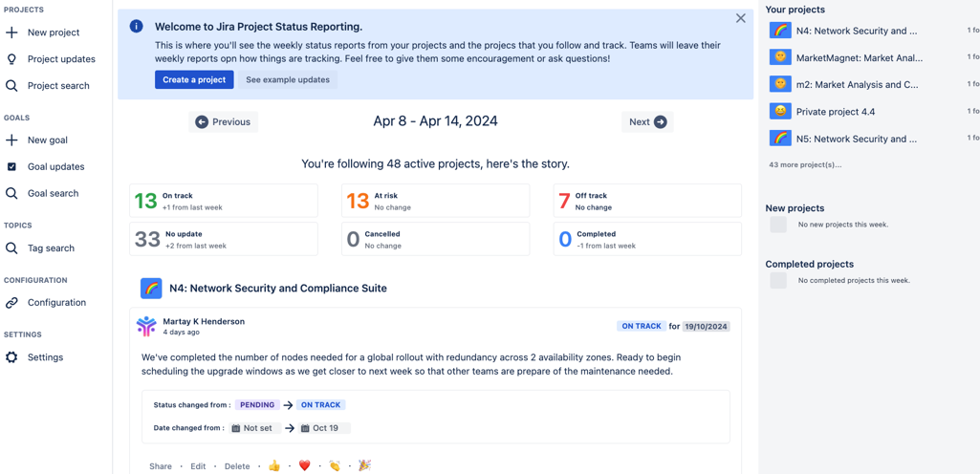980x474 pixels.
Task: React with the red heart emoji
Action: pos(304,465)
